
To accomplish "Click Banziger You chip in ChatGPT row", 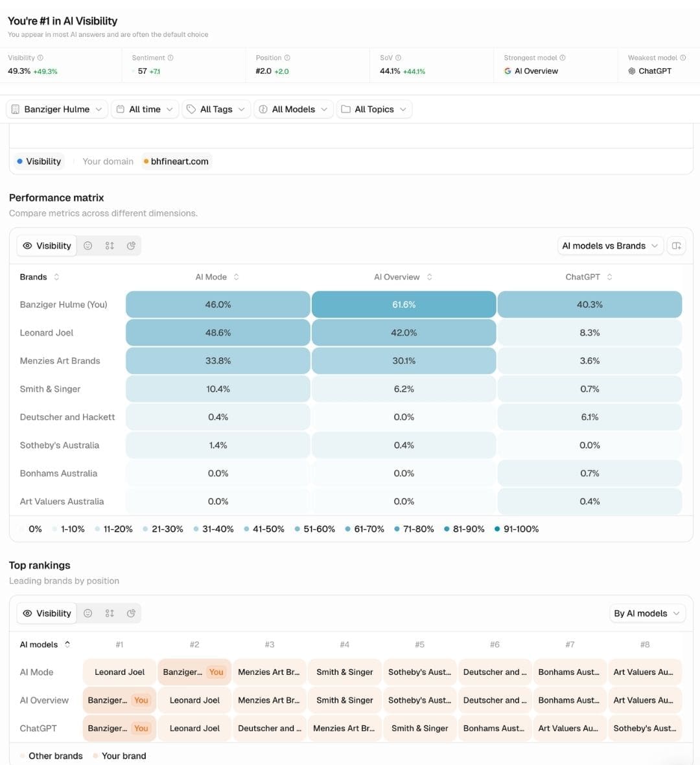I will coord(119,729).
